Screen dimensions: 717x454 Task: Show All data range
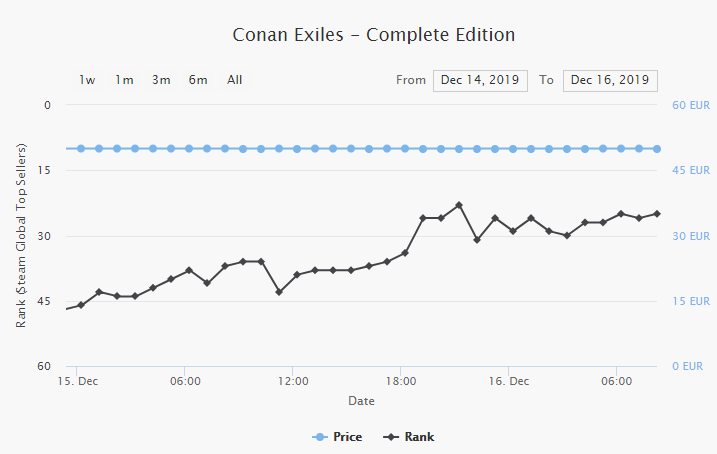coord(234,80)
